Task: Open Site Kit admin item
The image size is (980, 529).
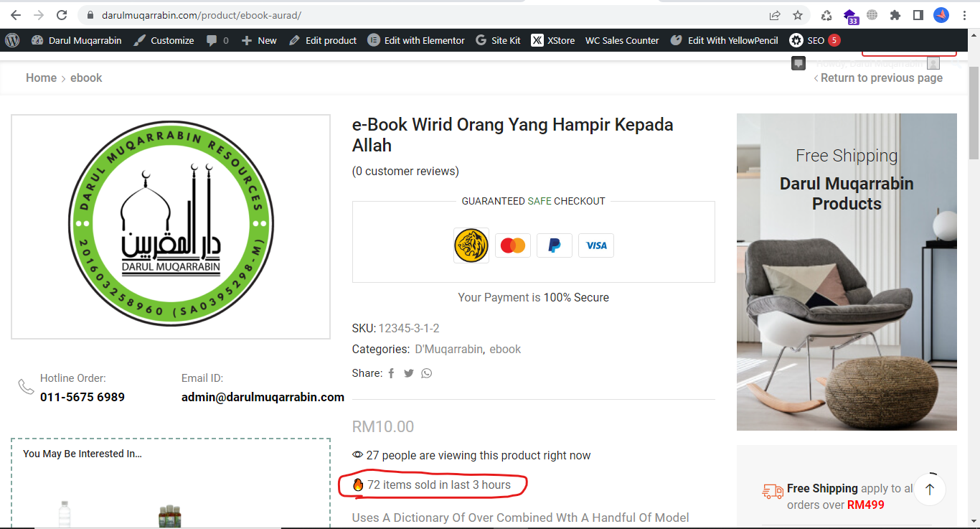Action: click(x=498, y=40)
